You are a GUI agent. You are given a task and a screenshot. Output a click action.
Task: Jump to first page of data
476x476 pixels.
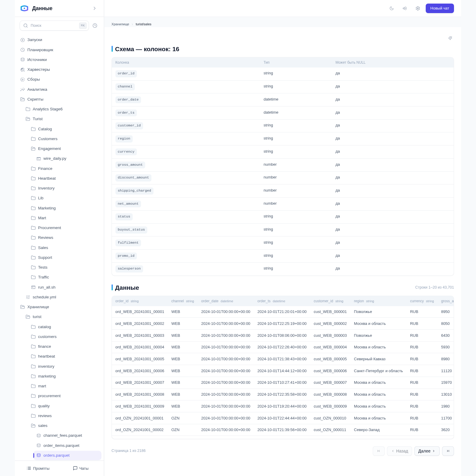(379, 451)
